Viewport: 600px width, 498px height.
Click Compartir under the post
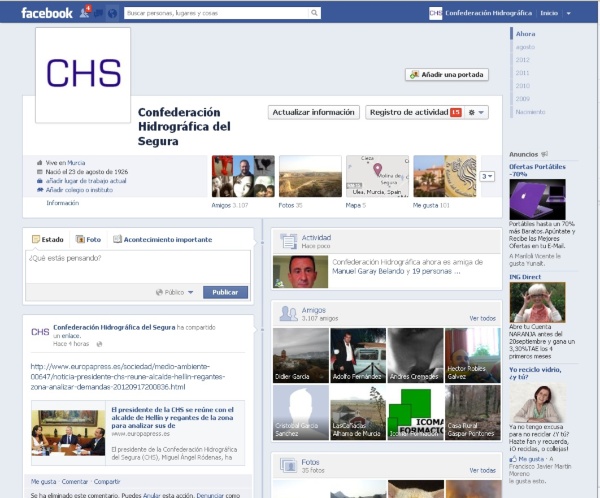click(x=107, y=482)
